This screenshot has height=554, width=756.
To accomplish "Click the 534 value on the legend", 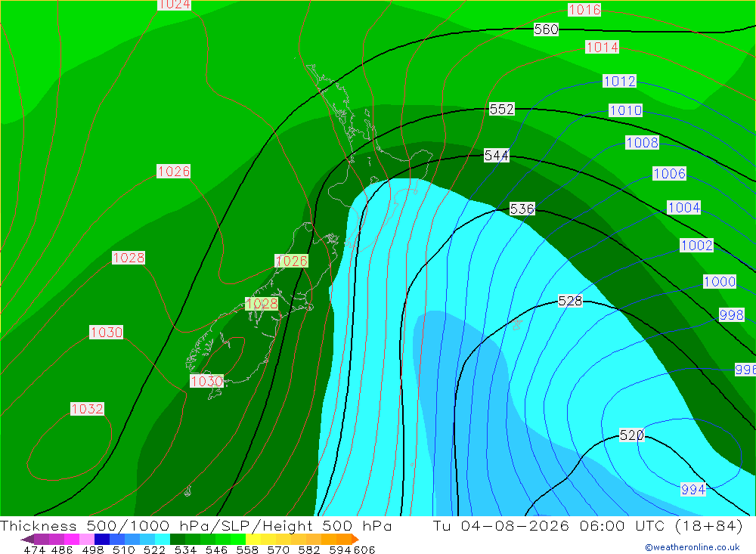I will pyautogui.click(x=185, y=549).
